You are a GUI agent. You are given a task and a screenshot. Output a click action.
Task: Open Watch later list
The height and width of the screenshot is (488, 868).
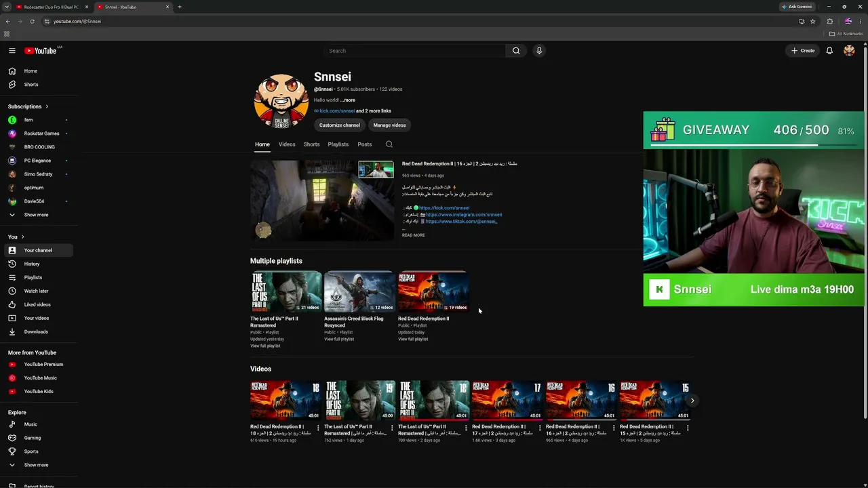tap(37, 291)
